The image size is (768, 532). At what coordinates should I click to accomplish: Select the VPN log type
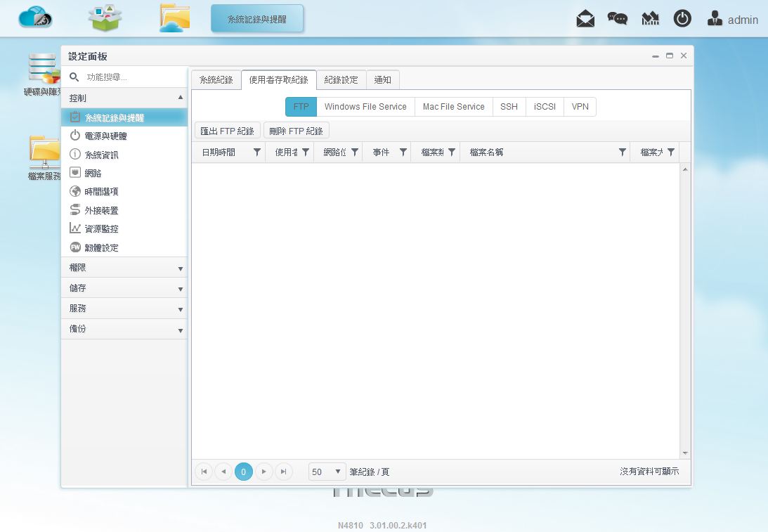click(580, 107)
